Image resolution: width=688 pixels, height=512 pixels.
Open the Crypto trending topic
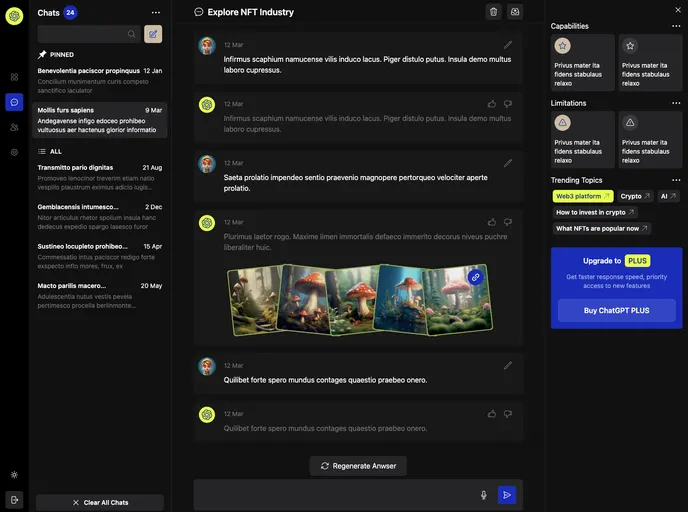pos(635,196)
